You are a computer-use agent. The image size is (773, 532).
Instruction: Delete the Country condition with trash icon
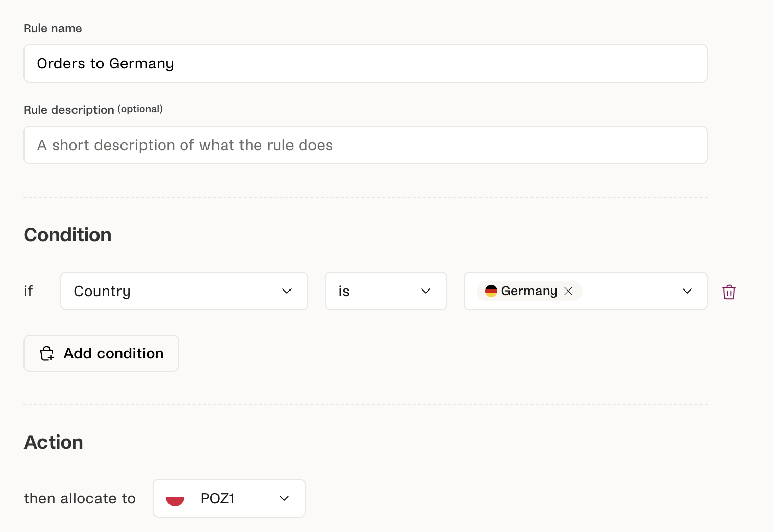pyautogui.click(x=729, y=292)
